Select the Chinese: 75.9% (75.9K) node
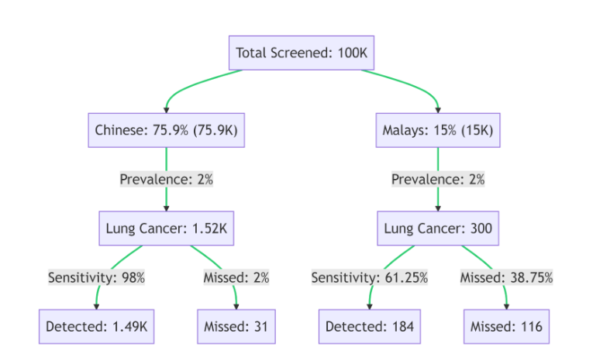The image size is (593, 364). 166,130
